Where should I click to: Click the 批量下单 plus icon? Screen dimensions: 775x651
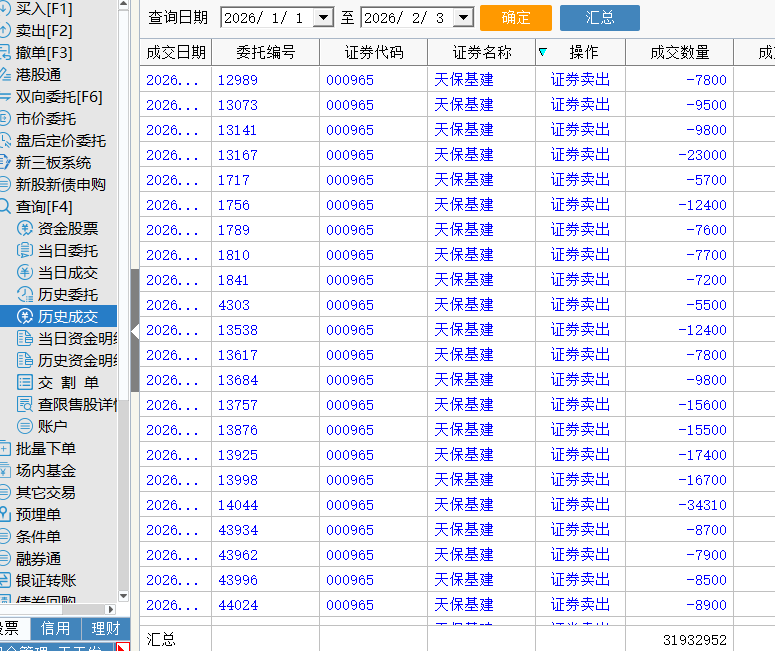coord(5,448)
